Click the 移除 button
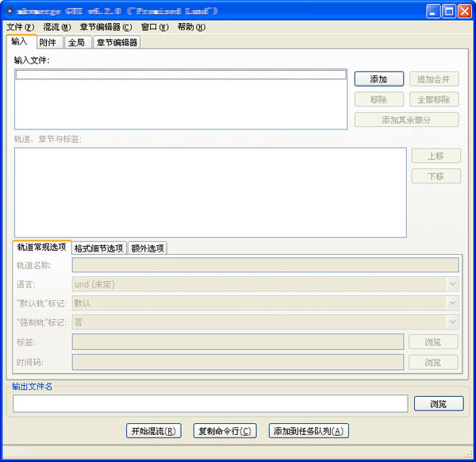Viewport: 476px width, 462px height. pos(379,99)
